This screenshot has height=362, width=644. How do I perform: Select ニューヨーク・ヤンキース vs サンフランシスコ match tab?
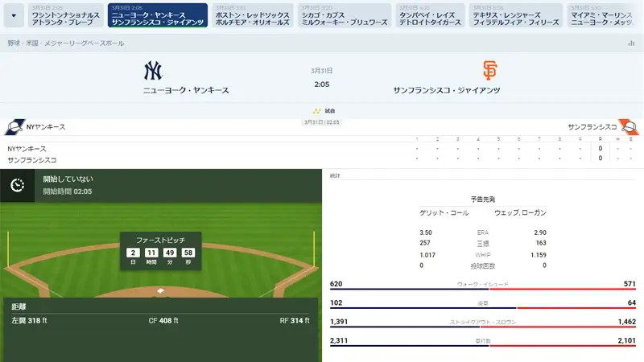click(158, 15)
